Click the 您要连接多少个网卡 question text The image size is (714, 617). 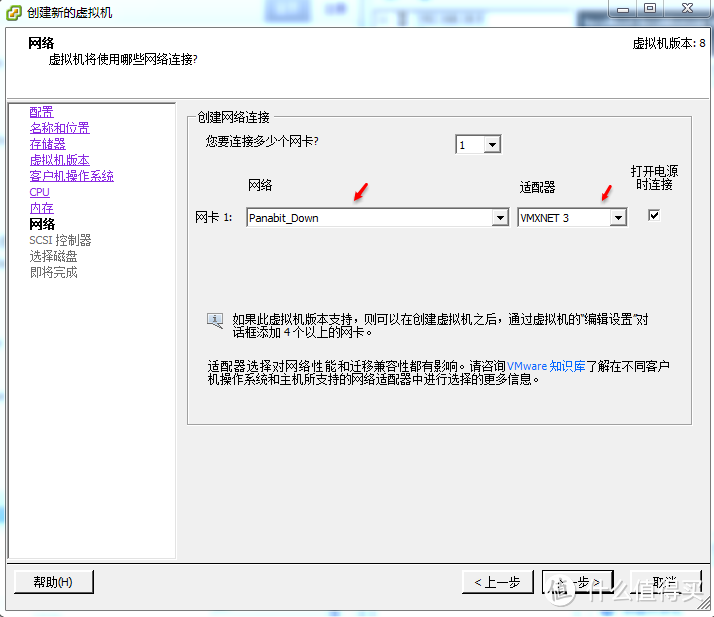pos(262,142)
